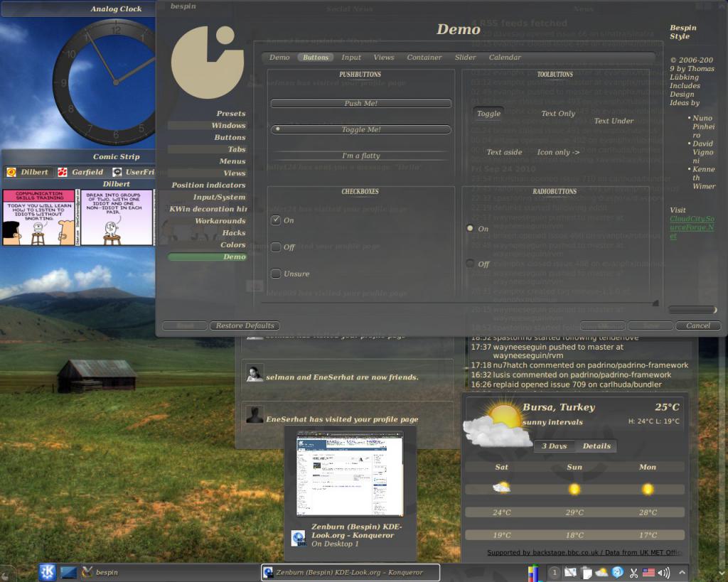Select Tabs in the config sidebar
Screen dimensions: 728x582
click(208, 149)
